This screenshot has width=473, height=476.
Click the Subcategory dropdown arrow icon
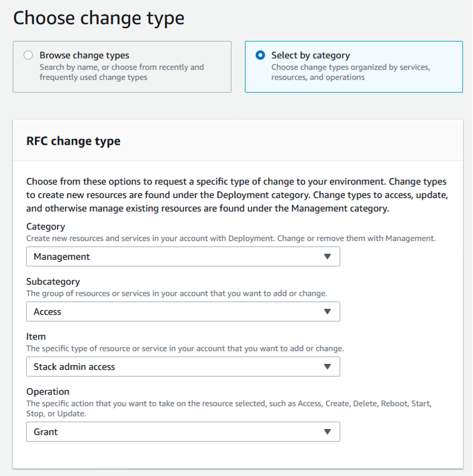[x=327, y=312]
